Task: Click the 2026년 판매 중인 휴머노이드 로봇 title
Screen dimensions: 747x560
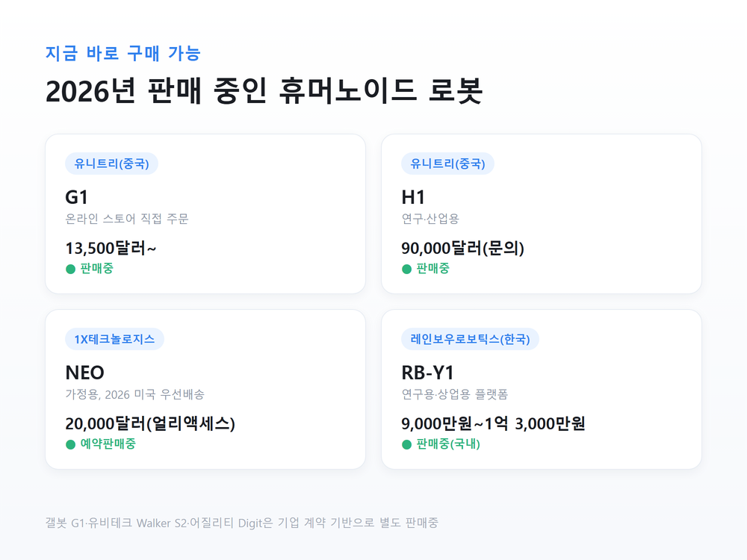Action: point(264,90)
